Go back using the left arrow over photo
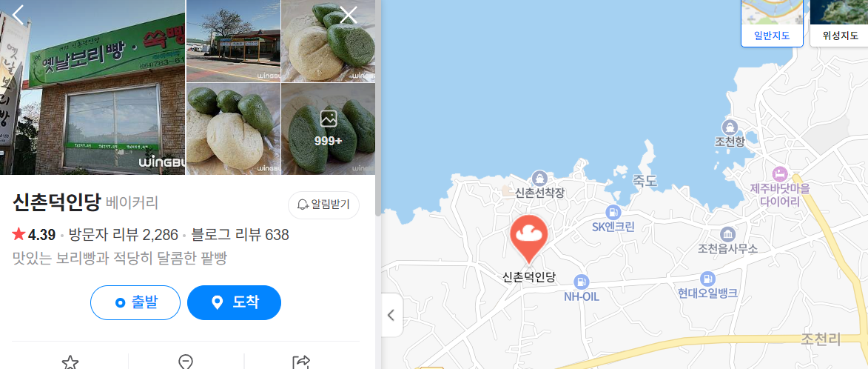The width and height of the screenshot is (868, 369). [x=18, y=15]
